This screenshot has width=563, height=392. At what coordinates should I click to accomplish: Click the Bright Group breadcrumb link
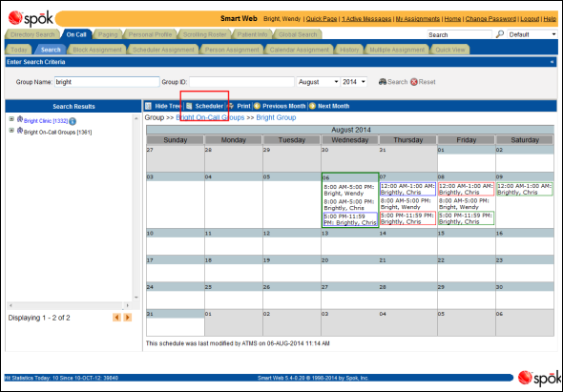[x=276, y=117]
